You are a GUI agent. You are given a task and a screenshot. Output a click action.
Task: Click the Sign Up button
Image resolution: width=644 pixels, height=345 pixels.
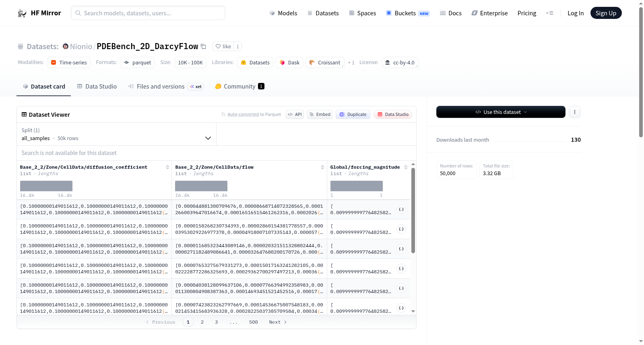click(606, 13)
